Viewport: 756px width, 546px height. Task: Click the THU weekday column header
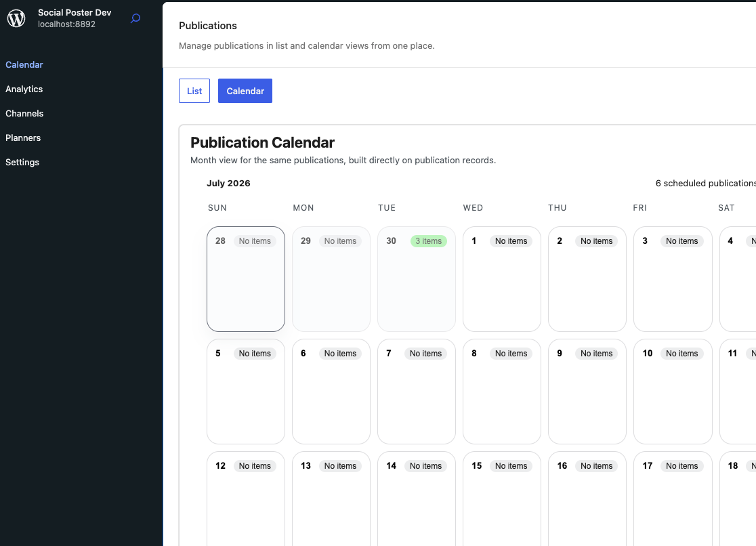click(x=558, y=208)
